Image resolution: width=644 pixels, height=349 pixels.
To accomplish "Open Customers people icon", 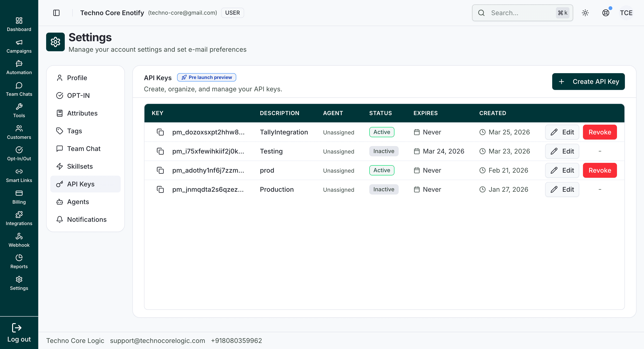I will pyautogui.click(x=19, y=129).
